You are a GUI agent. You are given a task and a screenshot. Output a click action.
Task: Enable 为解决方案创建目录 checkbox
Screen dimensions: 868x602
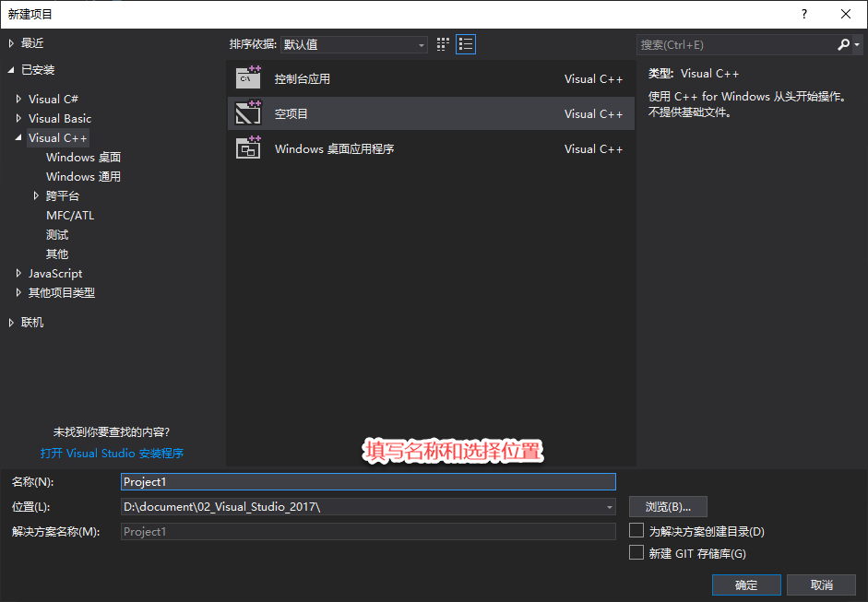(x=636, y=531)
